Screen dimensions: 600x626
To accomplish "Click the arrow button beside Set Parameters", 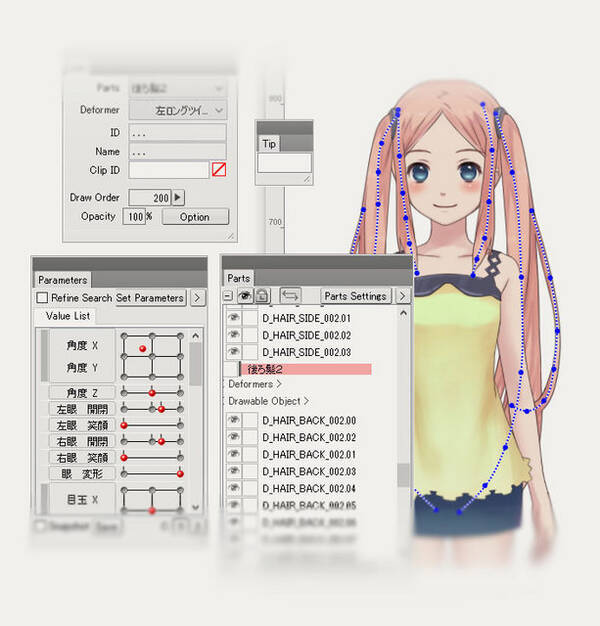I will coord(197,298).
